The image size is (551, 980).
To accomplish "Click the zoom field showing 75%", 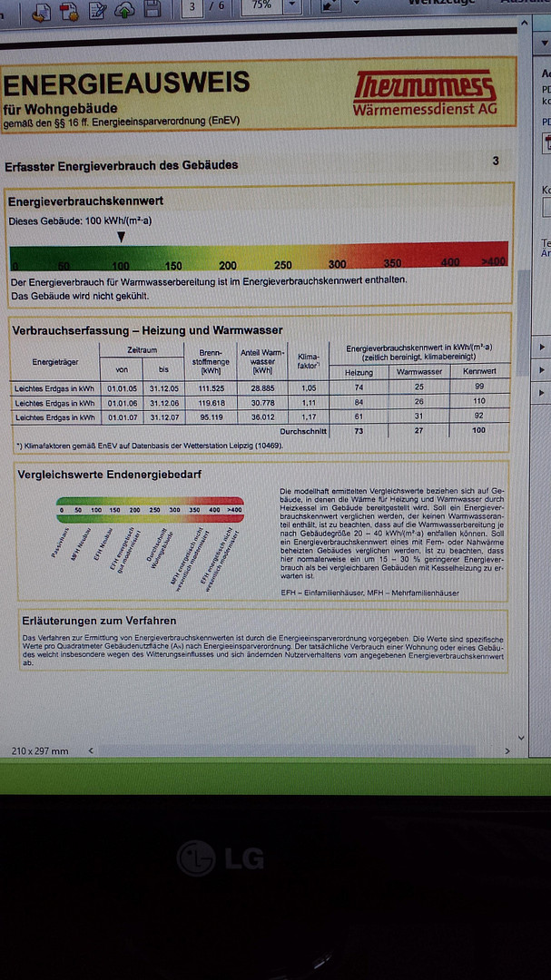I will click(x=261, y=5).
